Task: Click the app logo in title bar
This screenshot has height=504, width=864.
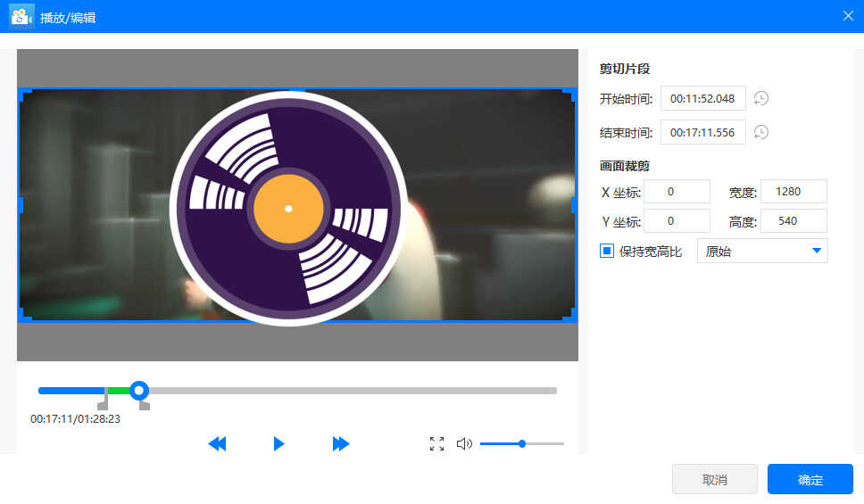Action: click(21, 17)
